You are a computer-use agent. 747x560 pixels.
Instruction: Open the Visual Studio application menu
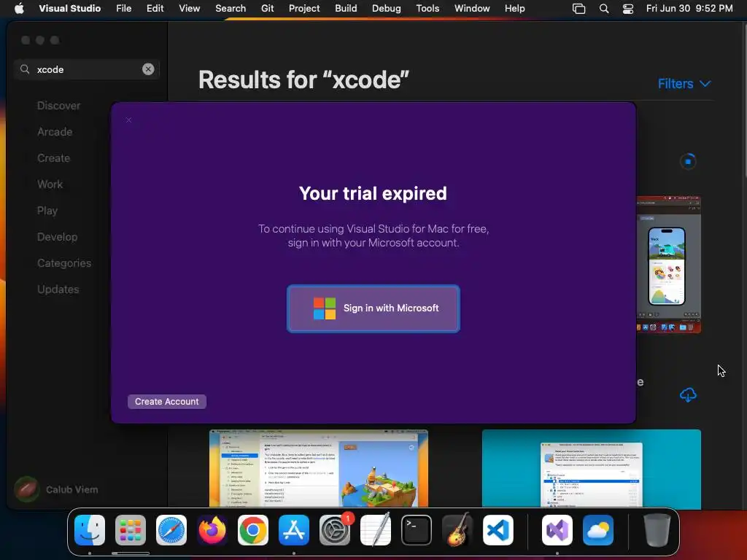[x=69, y=8]
